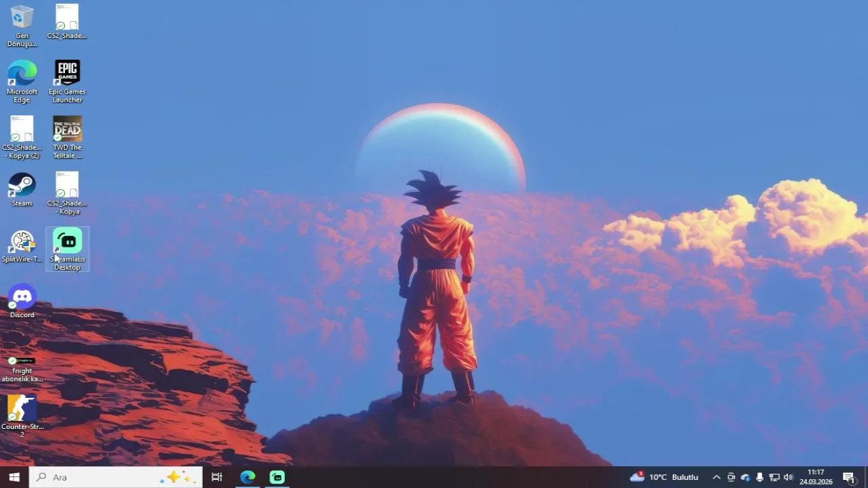This screenshot has width=868, height=488.
Task: Select the Streamlabs Desktop shortcut
Action: click(67, 249)
